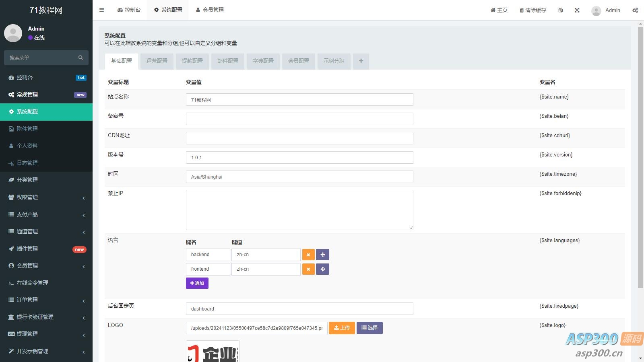Click the plus tab to add config group

[x=361, y=61]
